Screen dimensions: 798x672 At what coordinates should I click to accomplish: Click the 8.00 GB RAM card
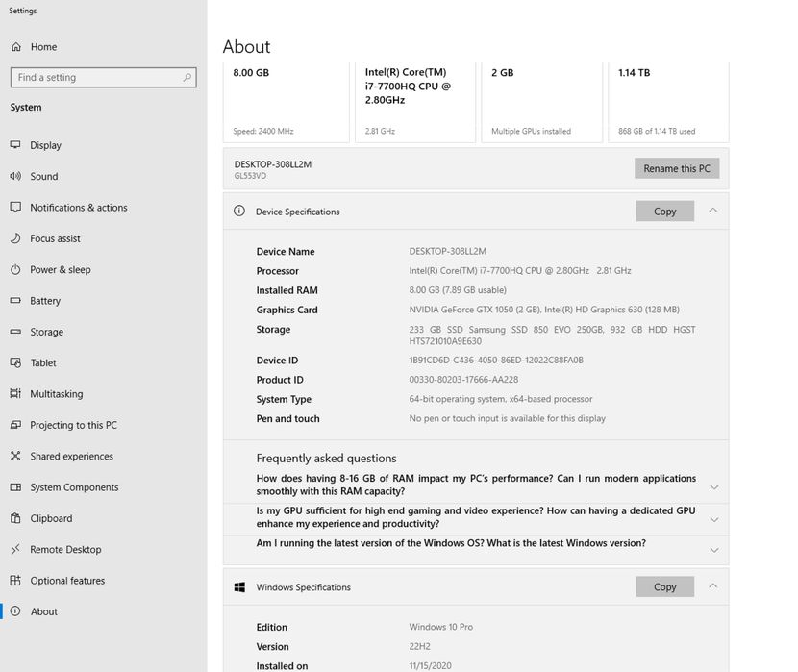tap(286, 102)
